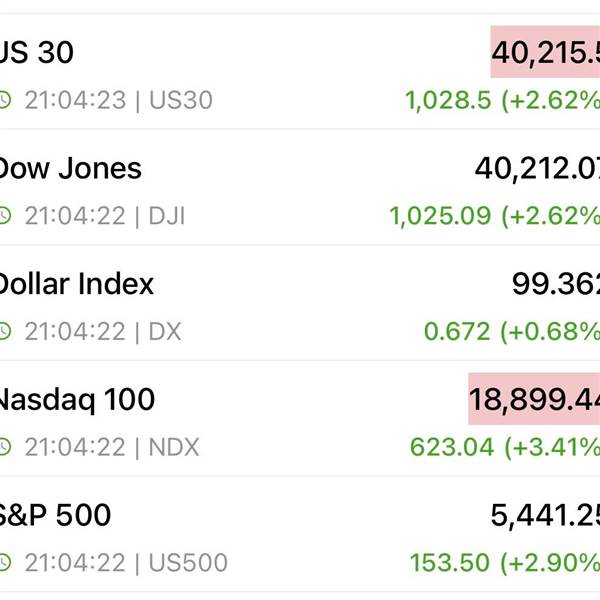This screenshot has width=600, height=600.
Task: Click the S&P 500 price 5,441.25
Action: [x=545, y=515]
